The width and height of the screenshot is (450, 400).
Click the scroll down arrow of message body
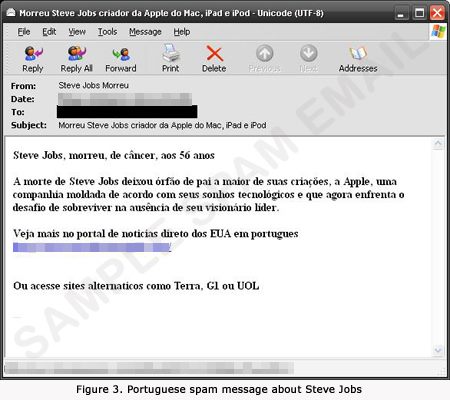(x=438, y=350)
